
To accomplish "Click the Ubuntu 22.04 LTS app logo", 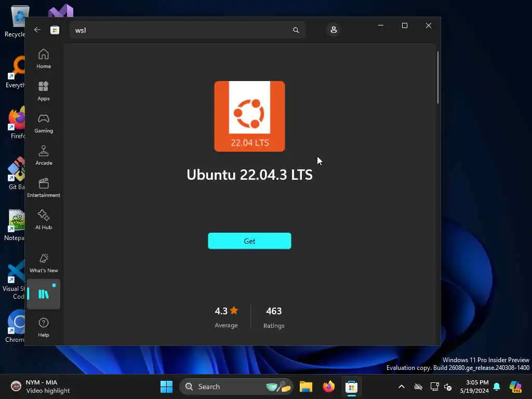I will pyautogui.click(x=249, y=116).
